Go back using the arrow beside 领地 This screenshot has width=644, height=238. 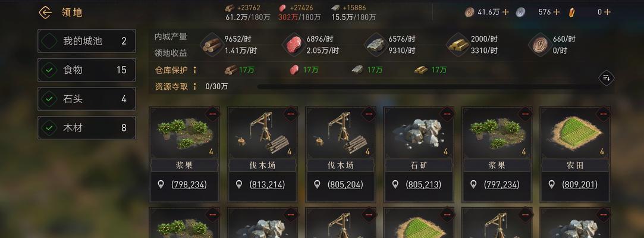pyautogui.click(x=45, y=12)
